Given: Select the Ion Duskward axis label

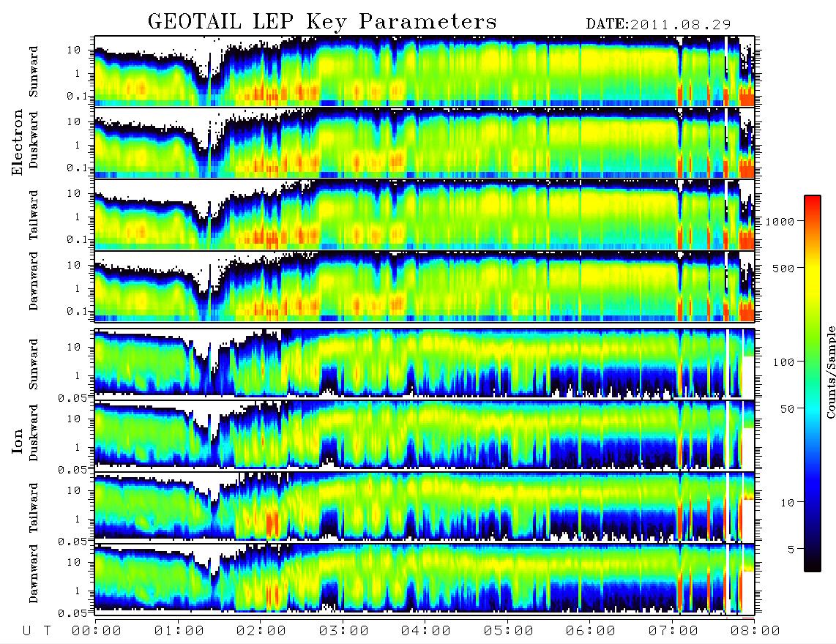Looking at the screenshot, I should tap(34, 433).
